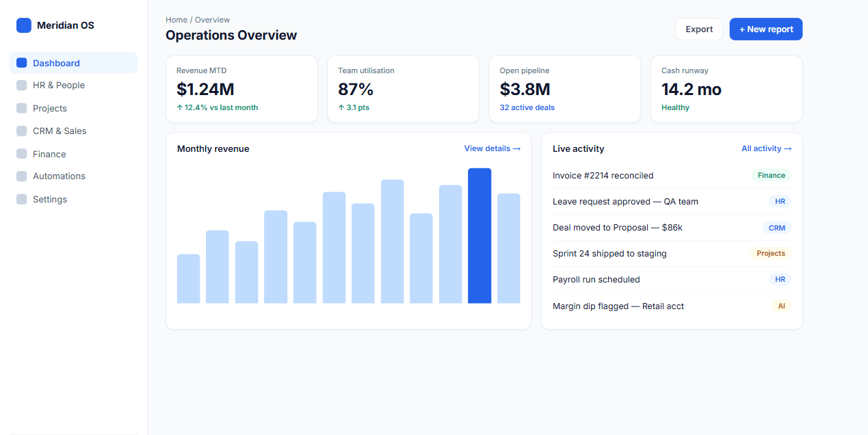Click the Cash runway 14.2 mo value
Image resolution: width=868 pixels, height=435 pixels.
pos(692,90)
